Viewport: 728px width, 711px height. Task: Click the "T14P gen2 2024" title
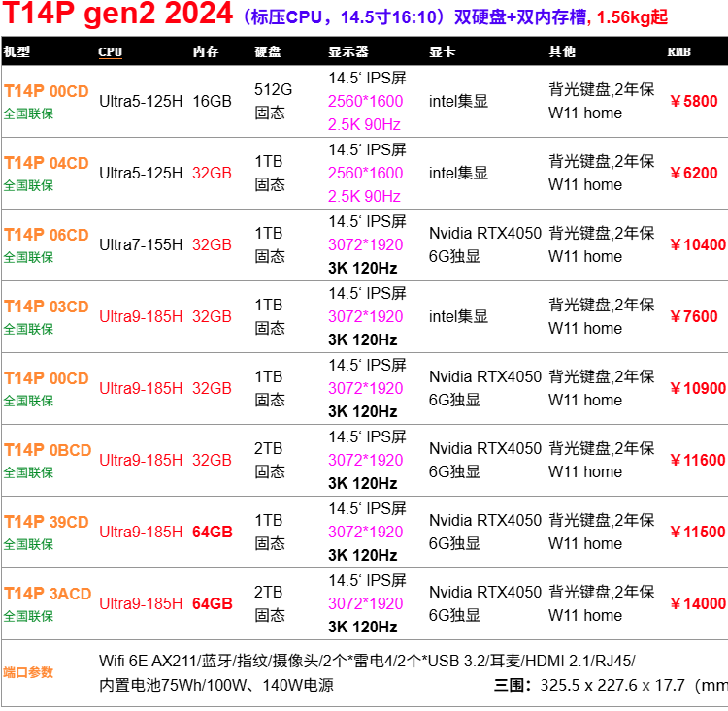[x=117, y=13]
